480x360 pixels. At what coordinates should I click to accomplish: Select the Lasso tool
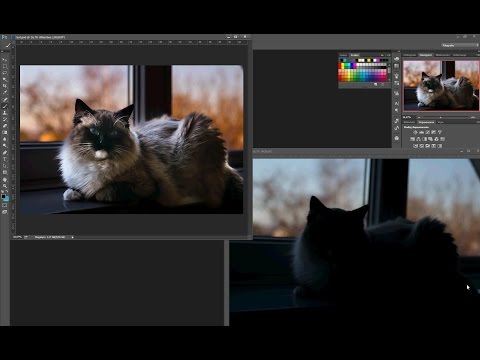point(5,73)
